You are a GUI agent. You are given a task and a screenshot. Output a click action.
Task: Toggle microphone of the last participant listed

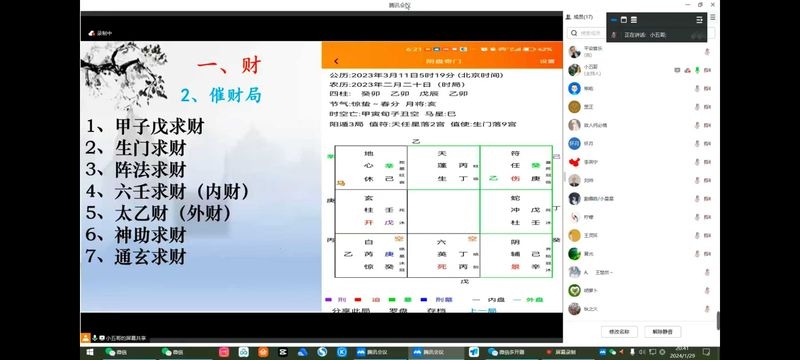click(707, 309)
